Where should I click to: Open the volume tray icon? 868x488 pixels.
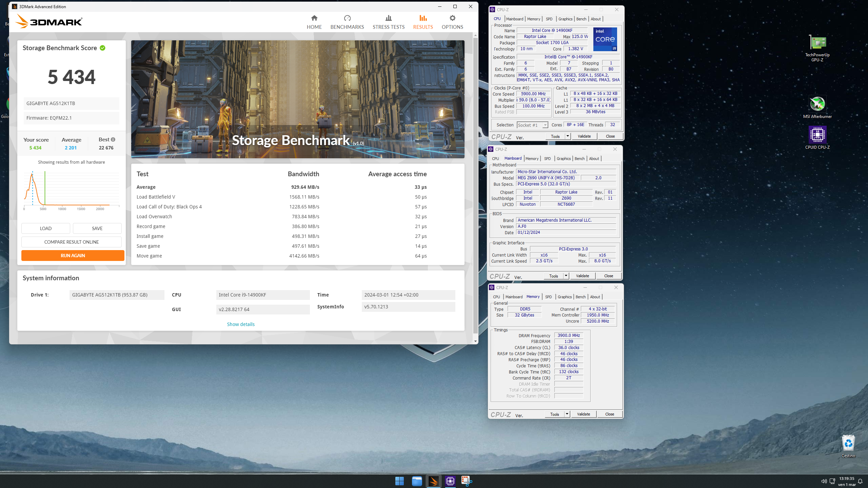coord(824,481)
